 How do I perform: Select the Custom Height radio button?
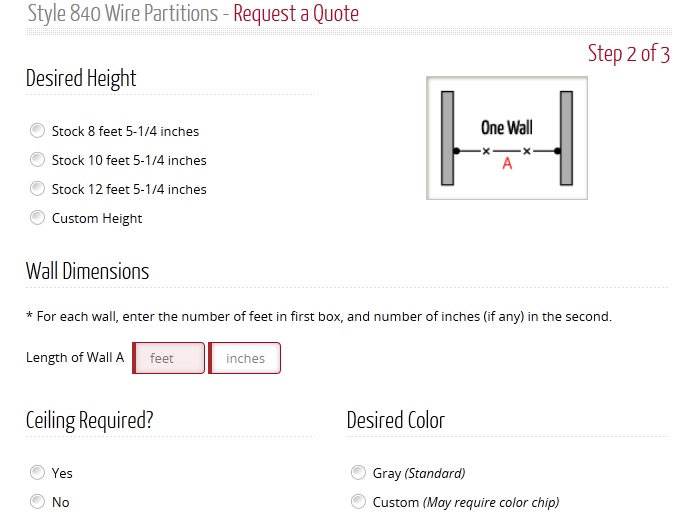coord(37,218)
